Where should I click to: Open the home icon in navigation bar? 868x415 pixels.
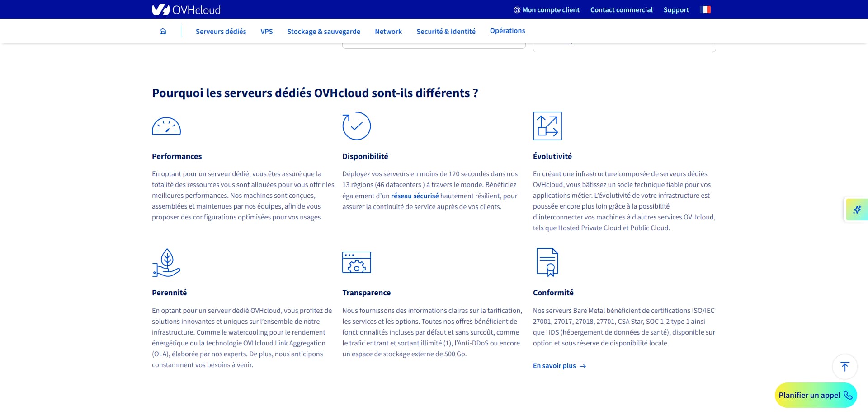click(x=163, y=31)
